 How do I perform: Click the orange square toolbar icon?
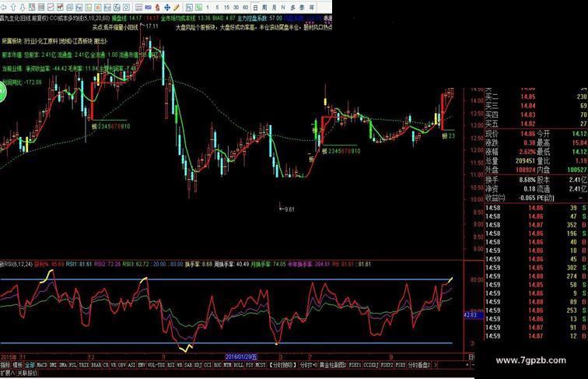(98, 8)
